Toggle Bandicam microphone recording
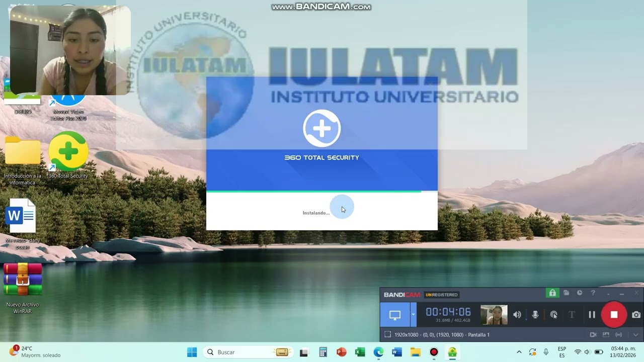644x362 pixels. [x=535, y=315]
